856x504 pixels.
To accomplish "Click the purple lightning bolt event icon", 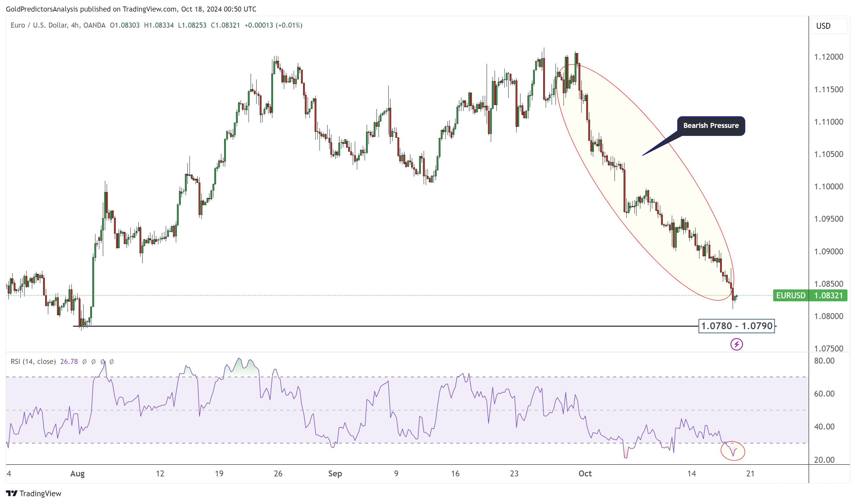I will coord(736,344).
